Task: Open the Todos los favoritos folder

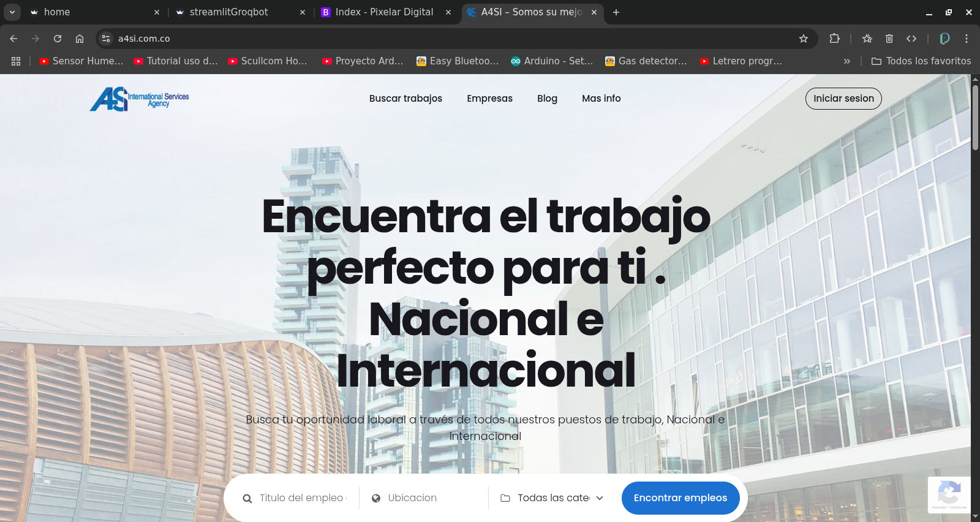Action: click(x=921, y=61)
